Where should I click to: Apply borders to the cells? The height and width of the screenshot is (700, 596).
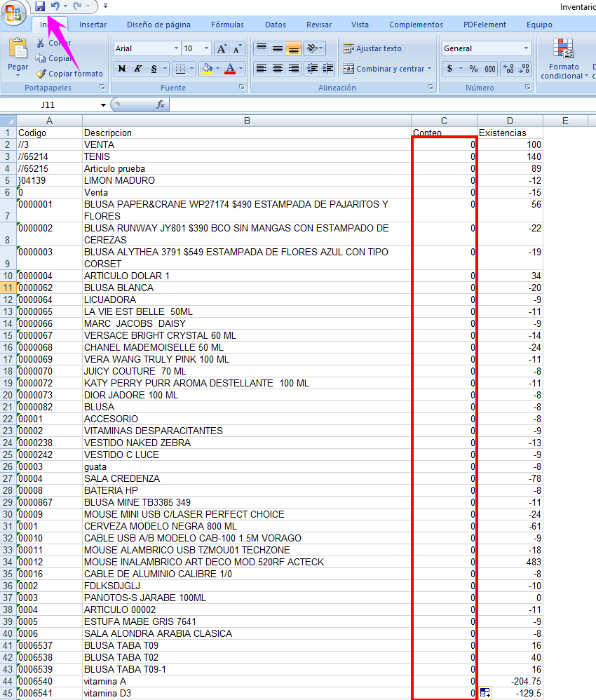(180, 69)
